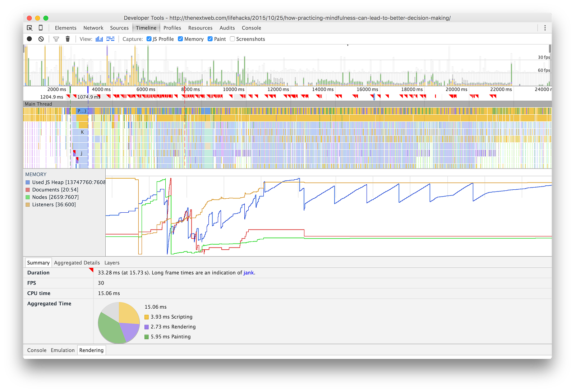Switch to the Aggregated Details tab
This screenshot has height=392, width=575.
point(77,263)
